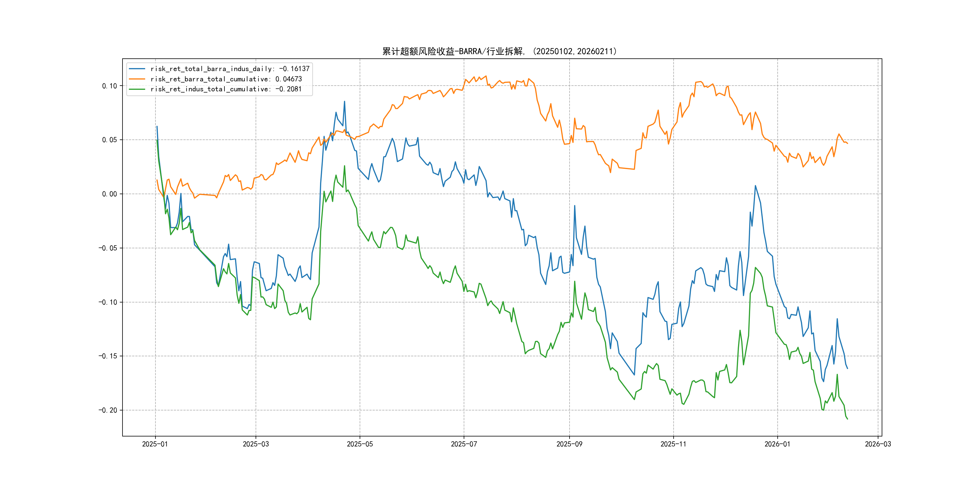The image size is (980, 490).
Task: Click the green line sample in legend
Action: click(137, 89)
